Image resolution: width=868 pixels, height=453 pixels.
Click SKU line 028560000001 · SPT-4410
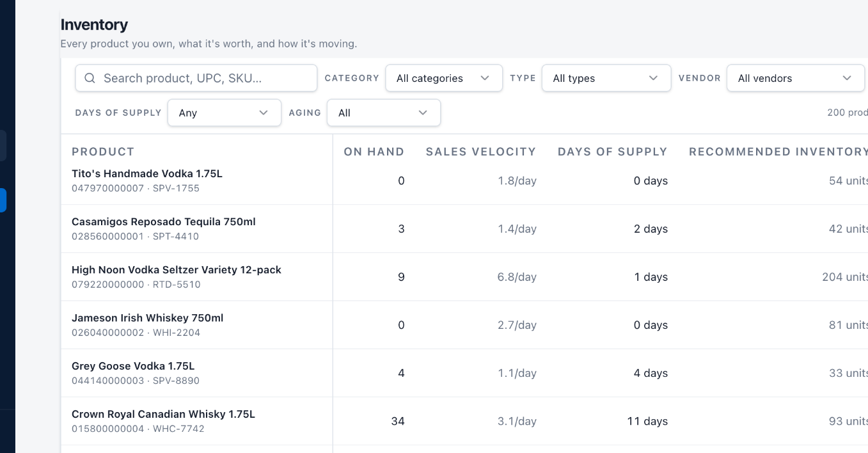point(135,236)
